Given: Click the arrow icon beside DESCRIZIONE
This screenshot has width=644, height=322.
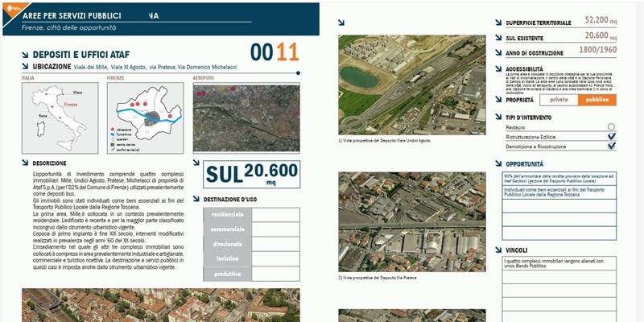Looking at the screenshot, I should pos(25,163).
